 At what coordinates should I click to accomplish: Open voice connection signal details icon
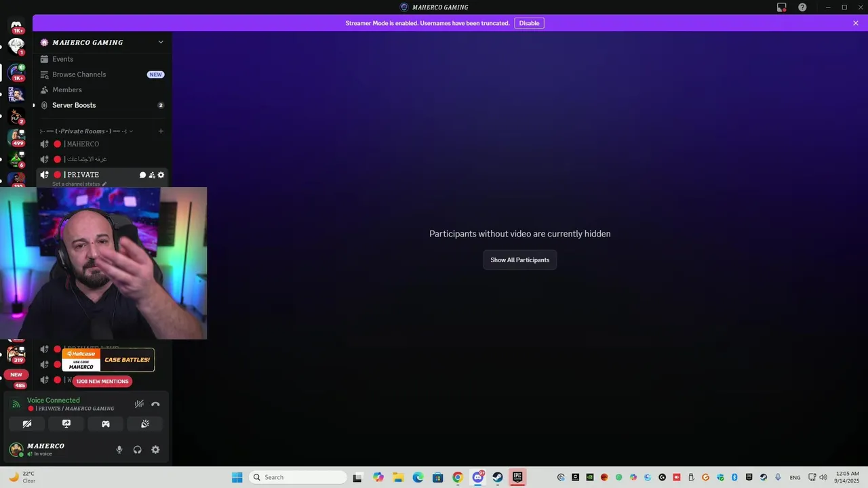point(16,404)
